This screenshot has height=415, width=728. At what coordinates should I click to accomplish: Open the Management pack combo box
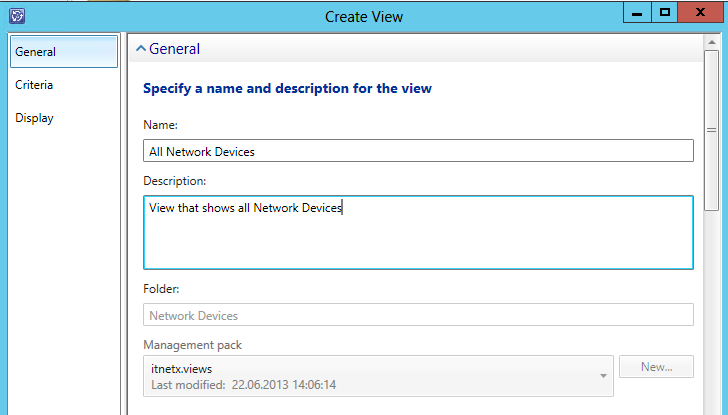coord(378,376)
